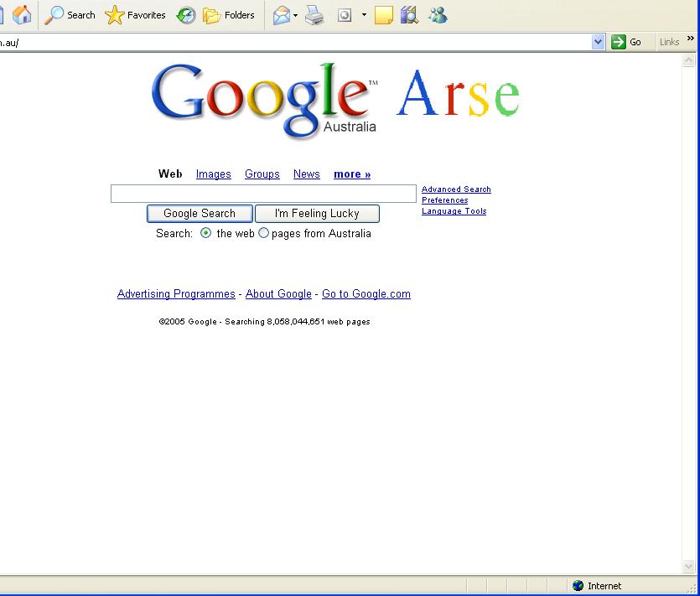Open the Messenger people icon
Image resolution: width=700 pixels, height=596 pixels.
pyautogui.click(x=438, y=15)
